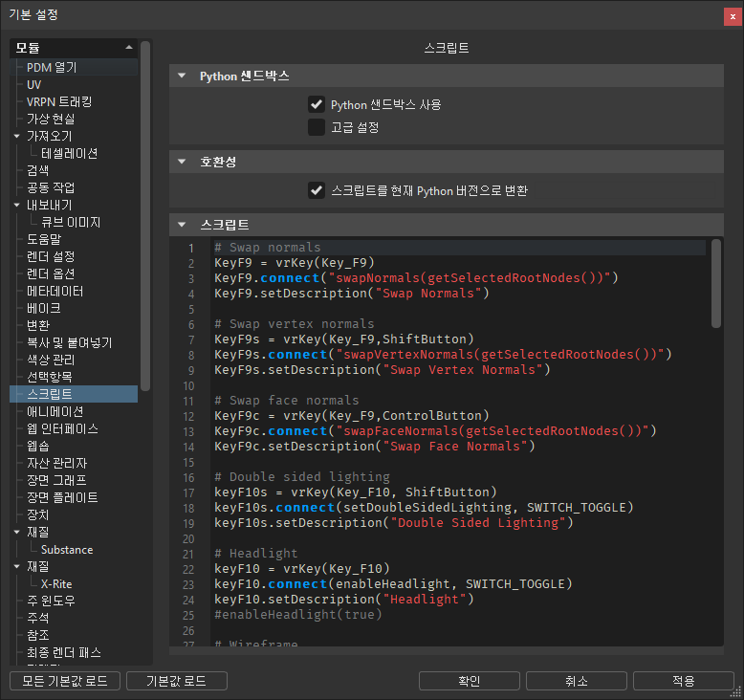Click the 기본값 로드 button
The height and width of the screenshot is (700, 744).
click(x=177, y=681)
